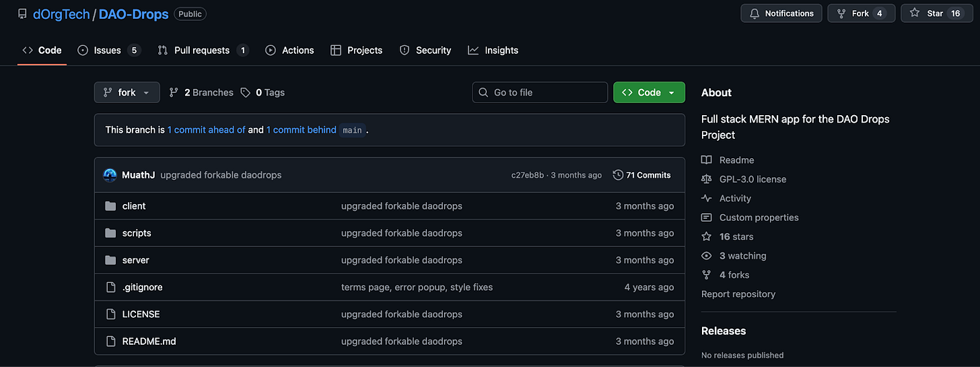Open the Actions tab
Screen dimensions: 980x367
click(289, 51)
